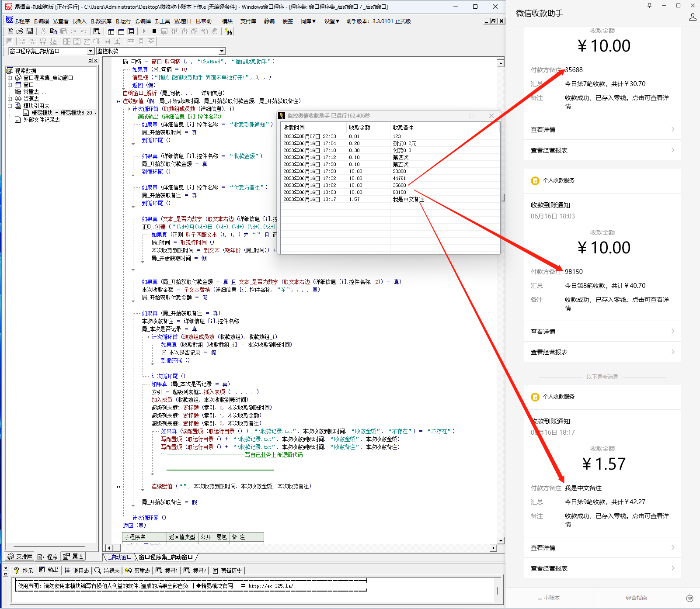
Task: Click the 模块 toolbar button
Action: (x=227, y=21)
